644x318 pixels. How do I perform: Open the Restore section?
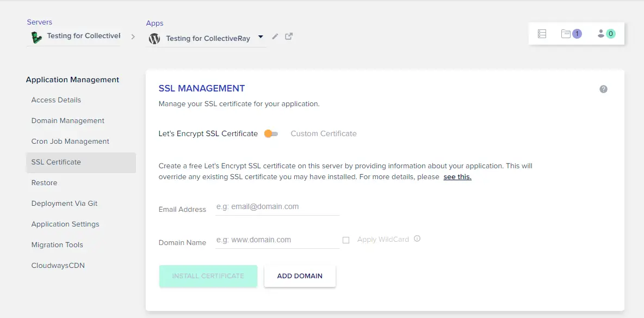coord(45,182)
